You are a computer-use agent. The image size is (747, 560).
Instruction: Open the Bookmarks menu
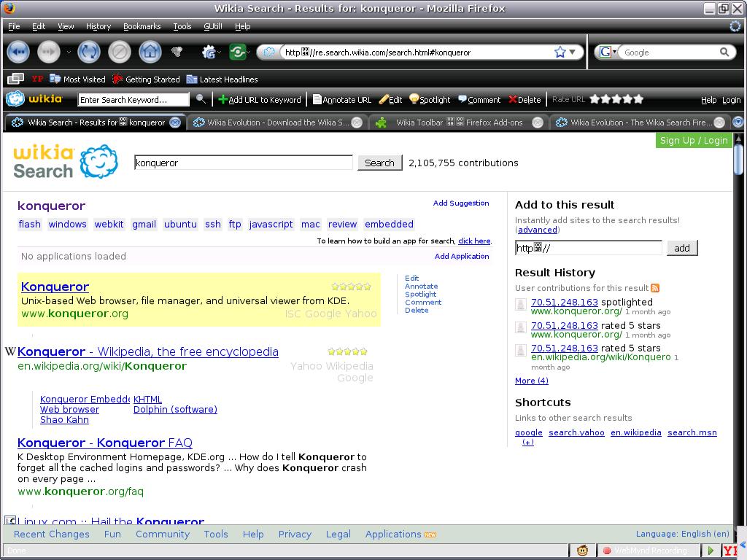(x=142, y=26)
